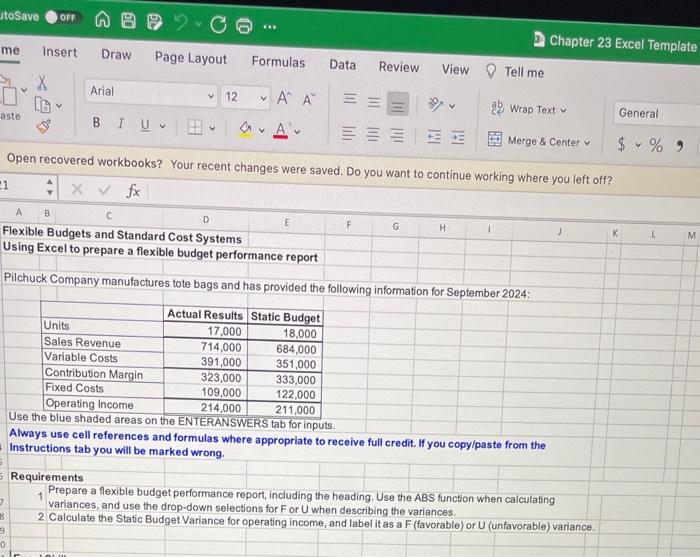This screenshot has width=700, height=557.
Task: Align text right
Action: tap(397, 135)
